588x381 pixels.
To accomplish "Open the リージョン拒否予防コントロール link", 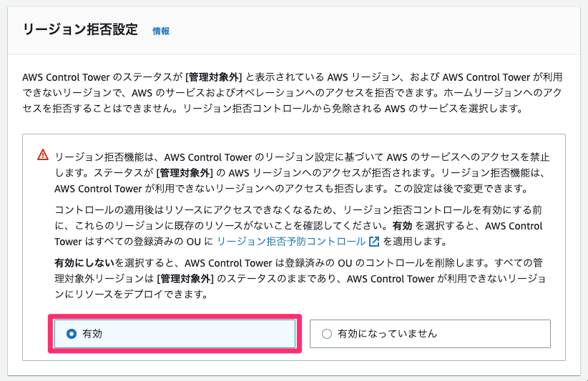I will pyautogui.click(x=291, y=242).
